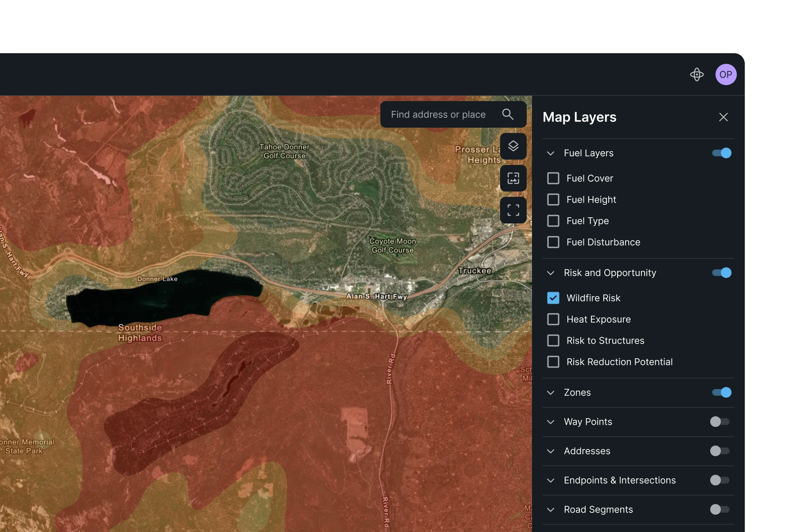Viewport: 798px width, 532px height.
Task: Click the Truckee label on the map
Action: [475, 270]
